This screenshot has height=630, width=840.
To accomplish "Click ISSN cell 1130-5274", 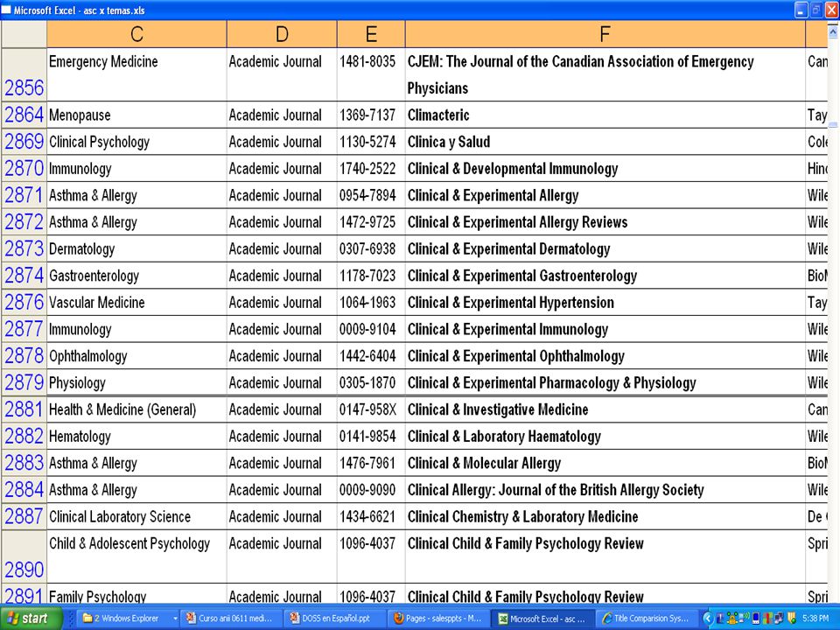I will (371, 142).
